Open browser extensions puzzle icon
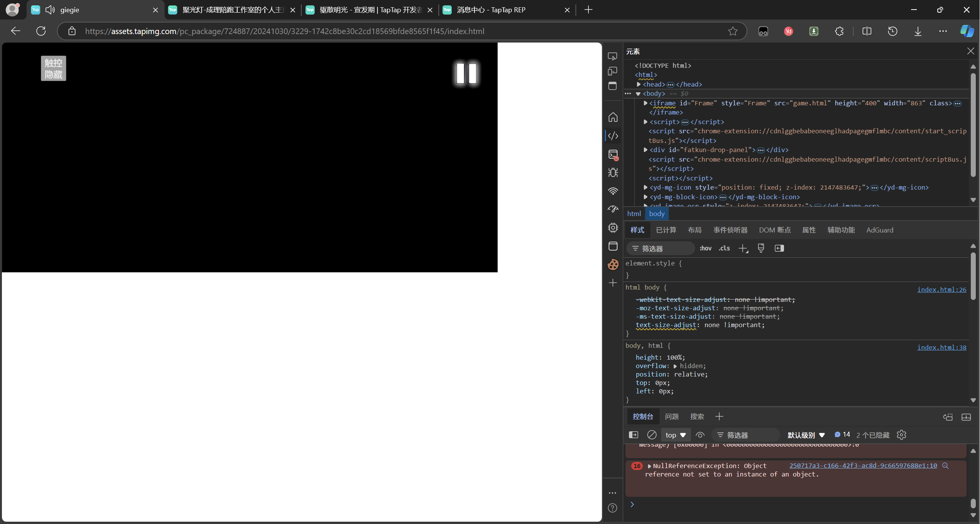 (x=839, y=31)
